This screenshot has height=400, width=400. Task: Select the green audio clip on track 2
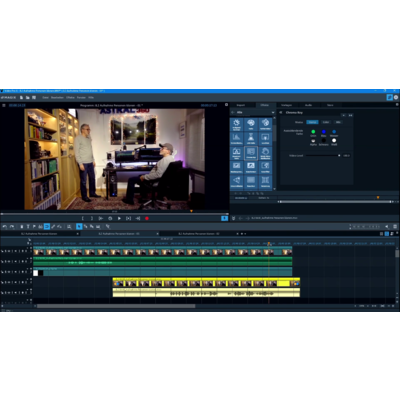163,261
